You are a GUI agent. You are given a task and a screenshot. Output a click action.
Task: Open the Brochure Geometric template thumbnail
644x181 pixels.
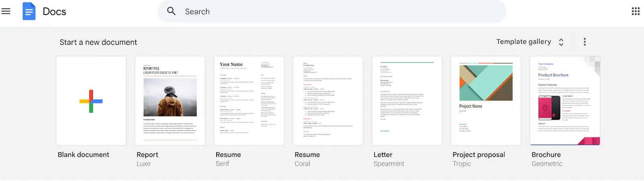[x=565, y=101]
